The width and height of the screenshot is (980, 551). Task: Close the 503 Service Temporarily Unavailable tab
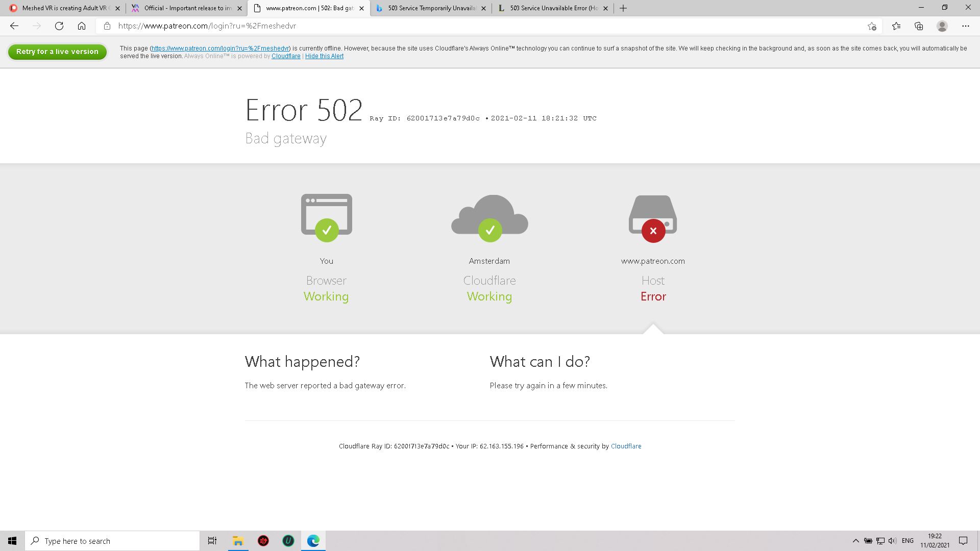tap(483, 8)
